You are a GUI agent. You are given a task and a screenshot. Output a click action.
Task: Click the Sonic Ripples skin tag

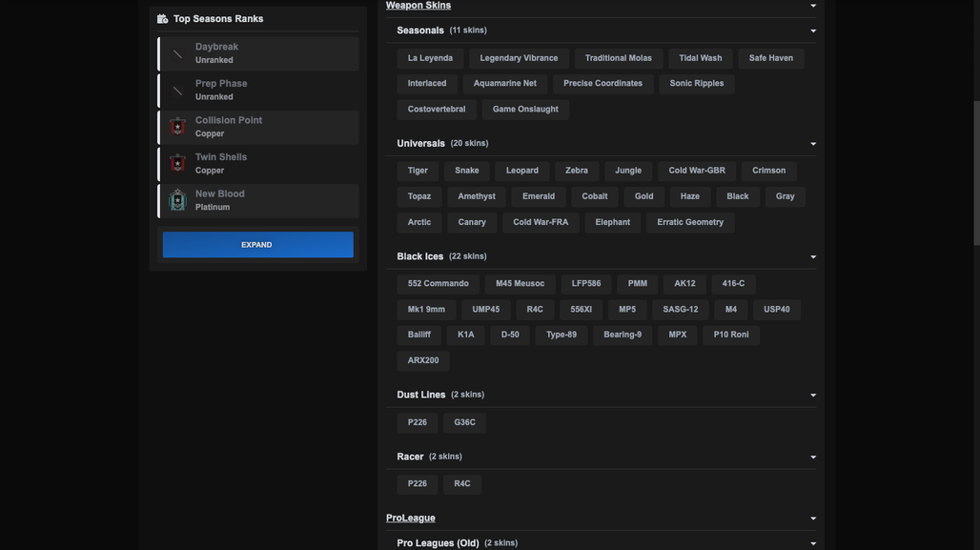pyautogui.click(x=696, y=84)
